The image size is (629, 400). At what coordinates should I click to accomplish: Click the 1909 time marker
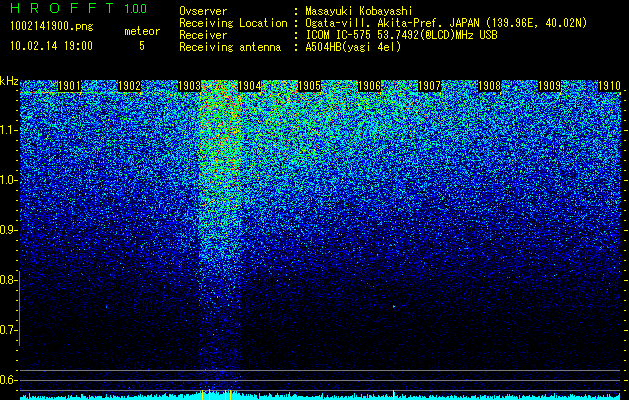pos(549,86)
